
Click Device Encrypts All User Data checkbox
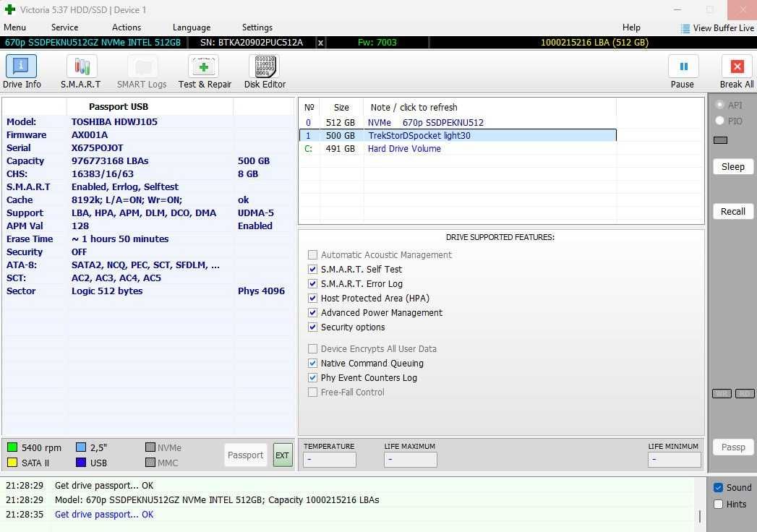[312, 348]
